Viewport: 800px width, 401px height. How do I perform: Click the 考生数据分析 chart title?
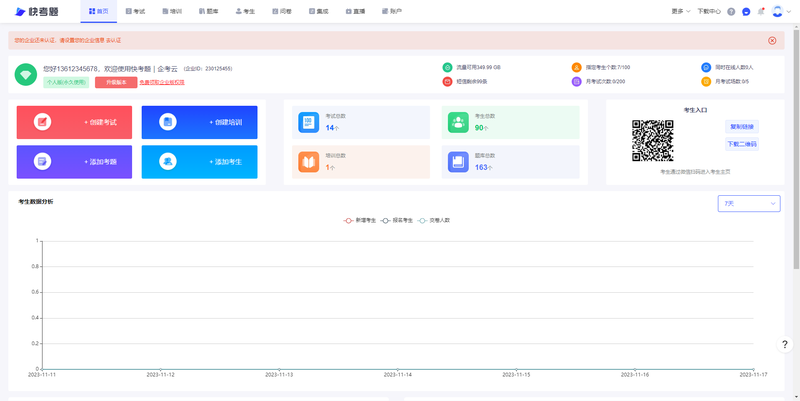(x=36, y=202)
